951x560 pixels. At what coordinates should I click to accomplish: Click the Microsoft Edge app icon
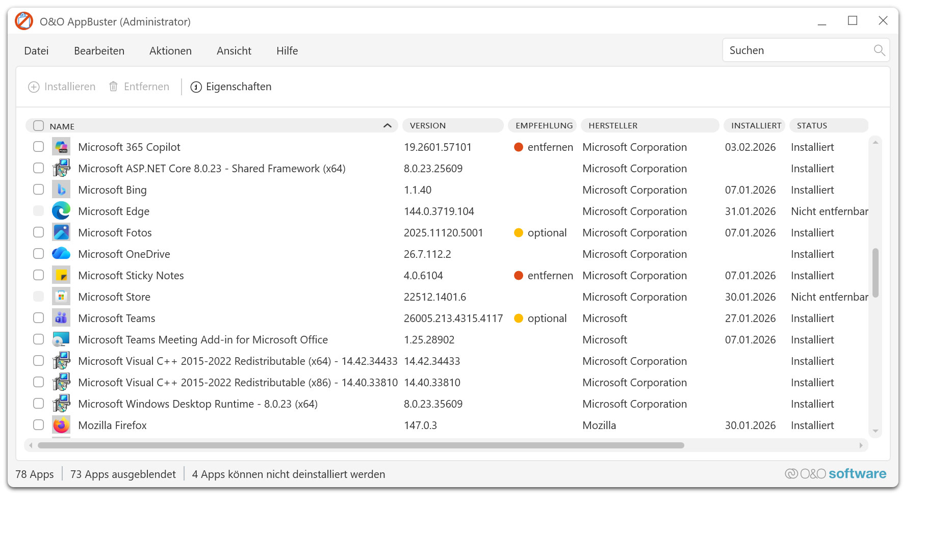click(61, 211)
